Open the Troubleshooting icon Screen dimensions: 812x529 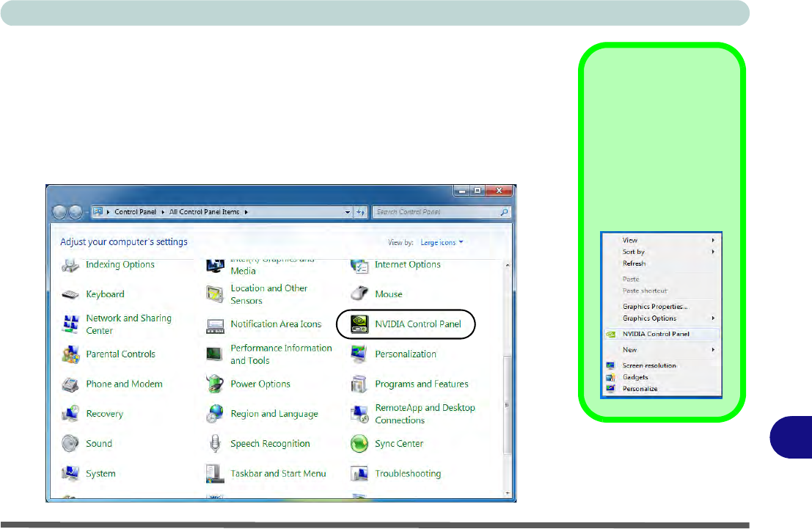pyautogui.click(x=359, y=473)
